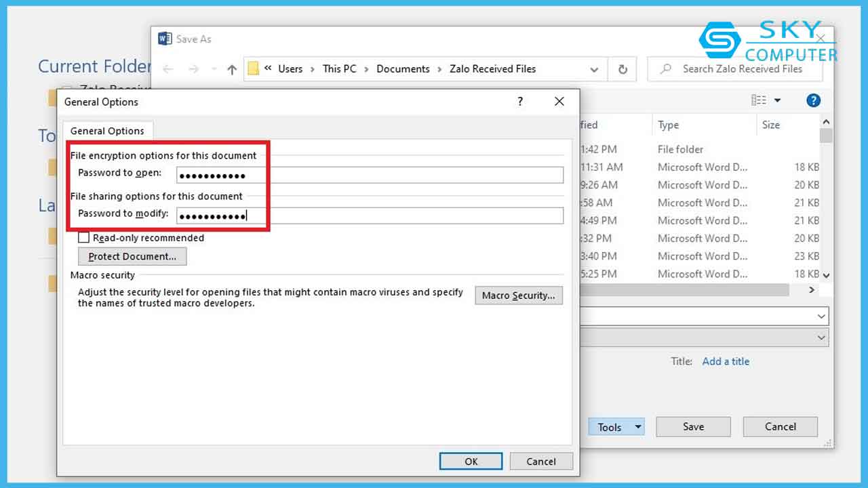Select the file sized 23 KB
Screen dimensions: 868x488
700,256
